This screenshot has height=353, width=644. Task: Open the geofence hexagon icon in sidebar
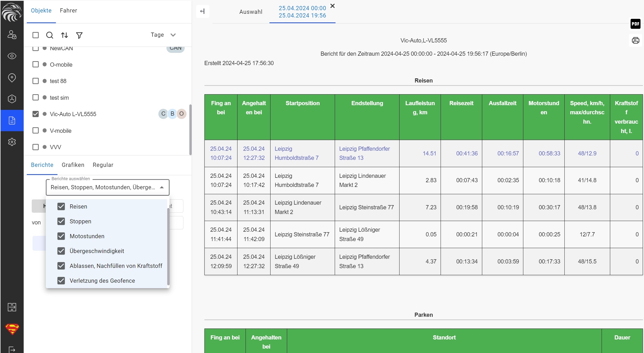[x=12, y=99]
